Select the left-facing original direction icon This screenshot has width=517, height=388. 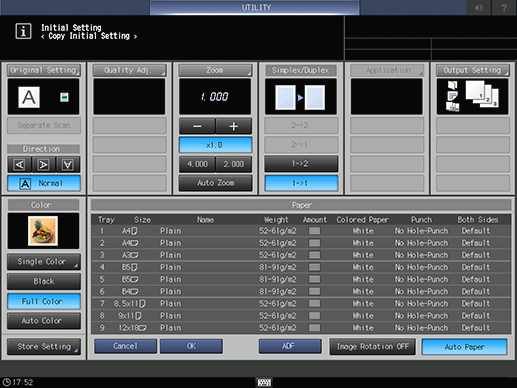pyautogui.click(x=19, y=164)
